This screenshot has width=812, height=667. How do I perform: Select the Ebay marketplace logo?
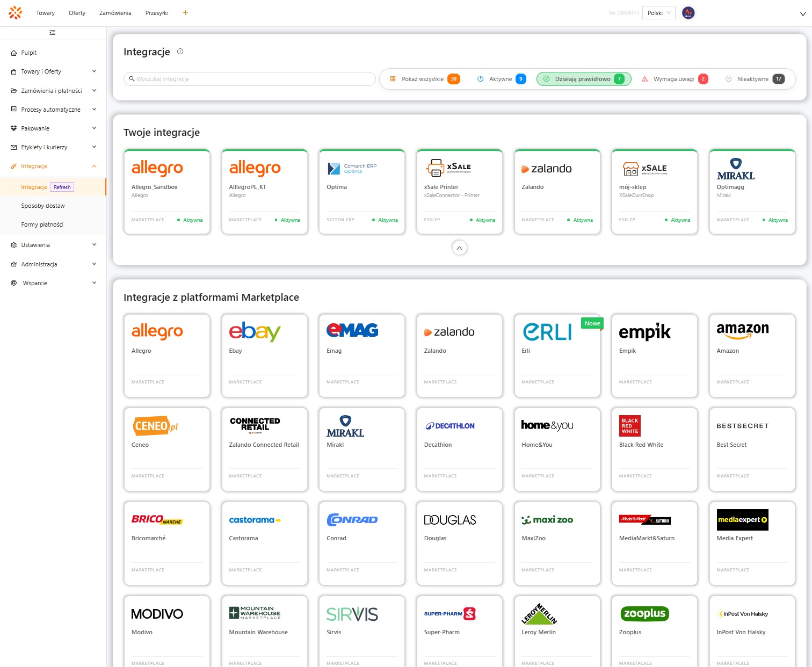255,331
